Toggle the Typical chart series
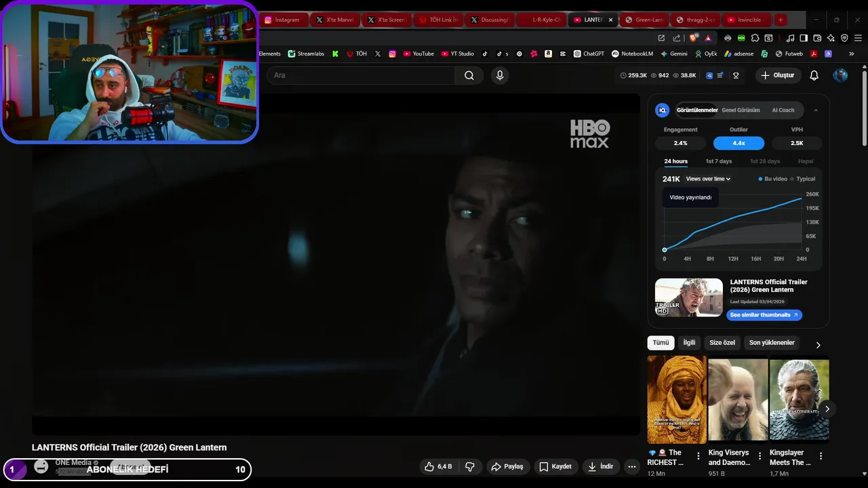Image resolution: width=868 pixels, height=488 pixels. [x=803, y=179]
